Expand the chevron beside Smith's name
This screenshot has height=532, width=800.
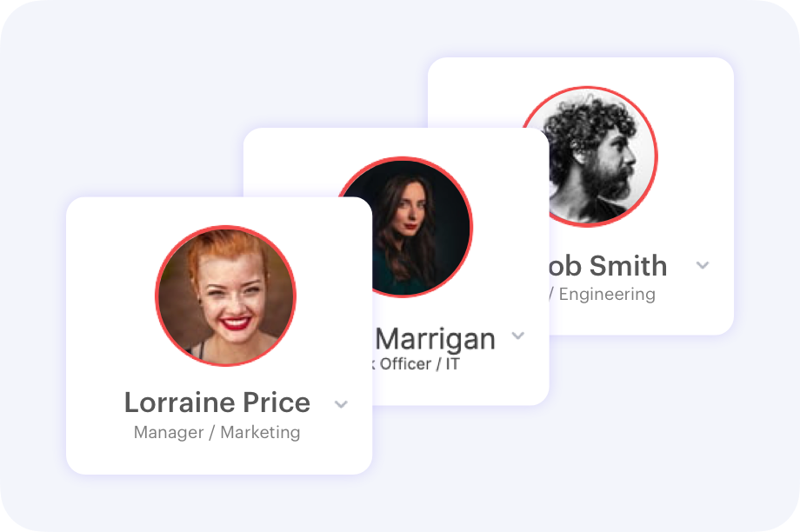click(x=703, y=265)
